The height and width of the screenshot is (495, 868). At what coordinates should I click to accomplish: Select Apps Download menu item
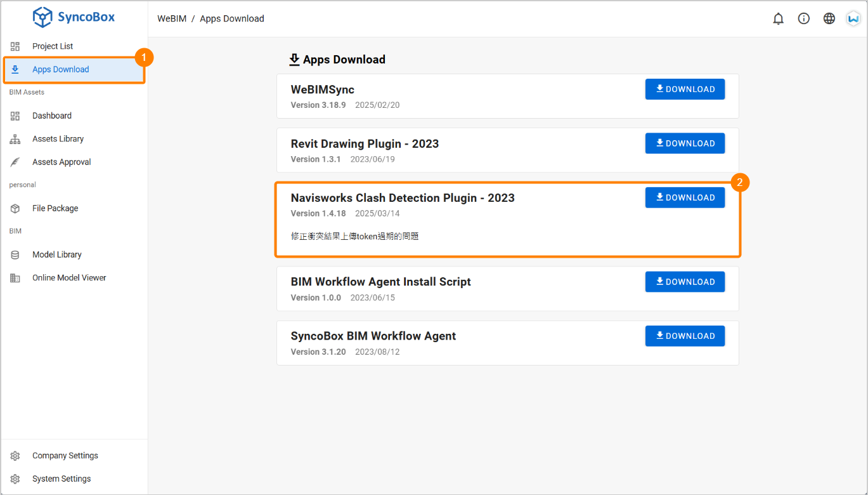pos(74,69)
